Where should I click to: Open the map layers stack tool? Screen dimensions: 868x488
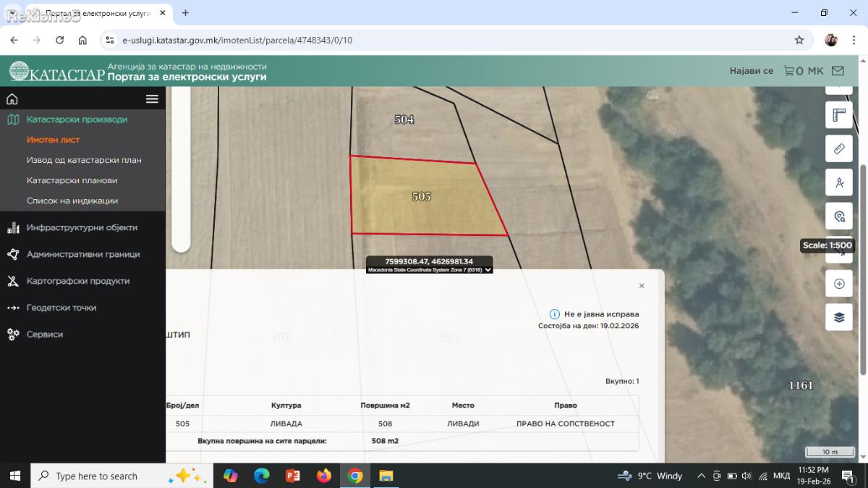tap(839, 317)
